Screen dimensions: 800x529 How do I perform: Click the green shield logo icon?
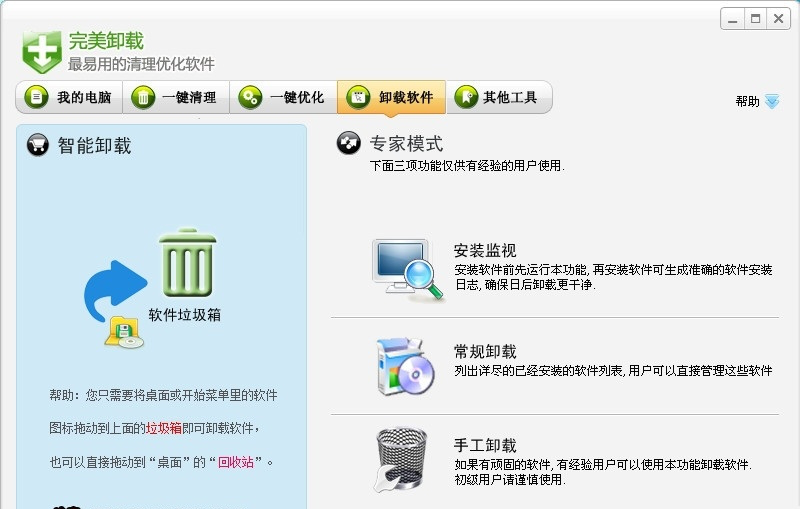click(42, 52)
